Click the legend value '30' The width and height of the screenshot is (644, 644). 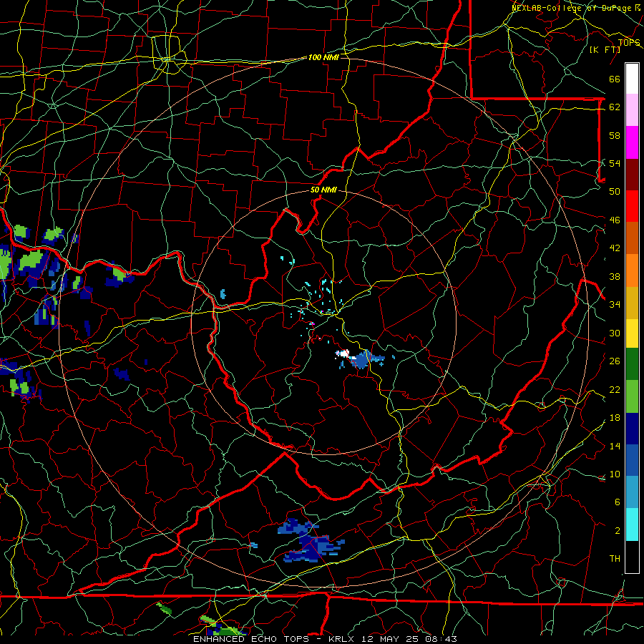[615, 333]
